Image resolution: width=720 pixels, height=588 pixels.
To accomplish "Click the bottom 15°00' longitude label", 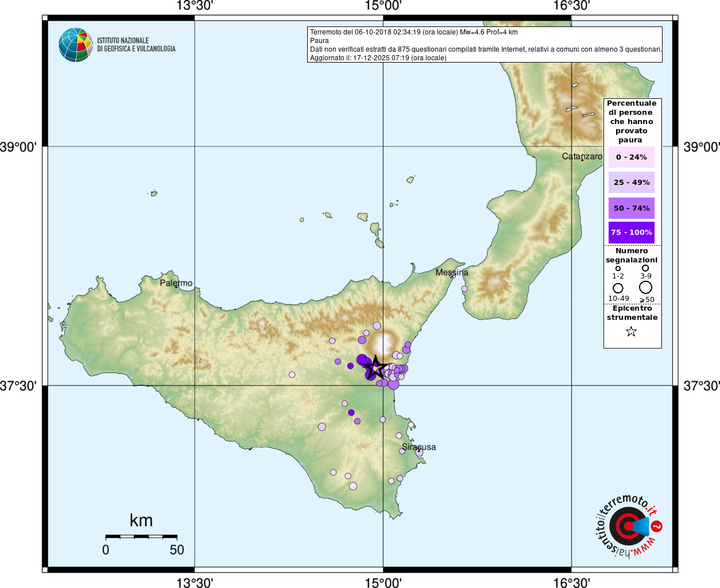I will (383, 583).
